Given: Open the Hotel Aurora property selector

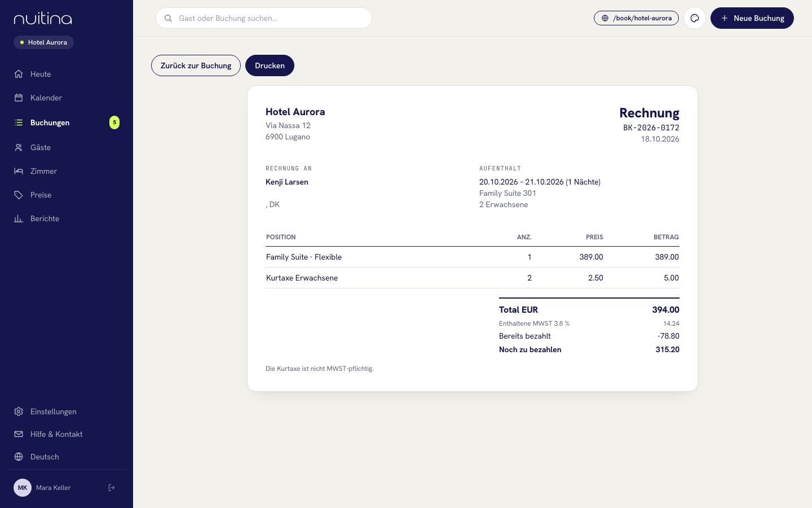Looking at the screenshot, I should pyautogui.click(x=43, y=42).
